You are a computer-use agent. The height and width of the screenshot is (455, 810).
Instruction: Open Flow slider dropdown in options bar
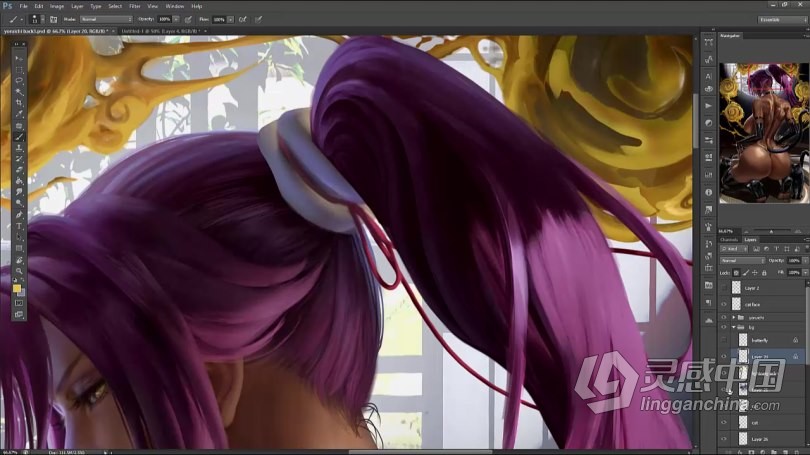[x=230, y=20]
